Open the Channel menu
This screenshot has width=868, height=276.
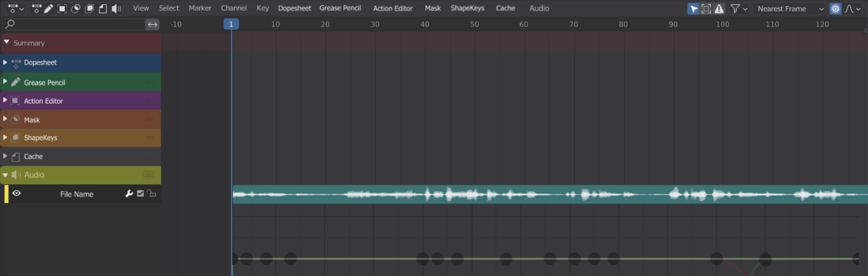pyautogui.click(x=234, y=8)
